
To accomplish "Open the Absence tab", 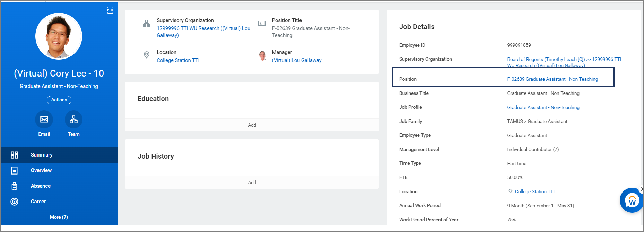I will point(41,186).
